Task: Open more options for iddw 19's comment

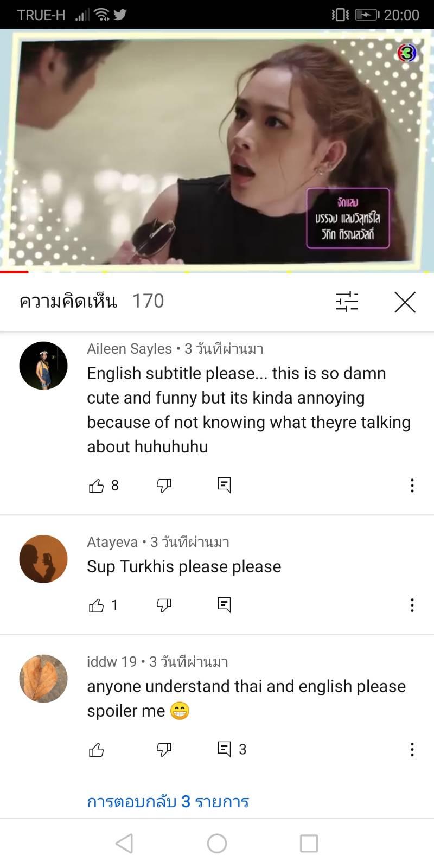Action: (412, 749)
